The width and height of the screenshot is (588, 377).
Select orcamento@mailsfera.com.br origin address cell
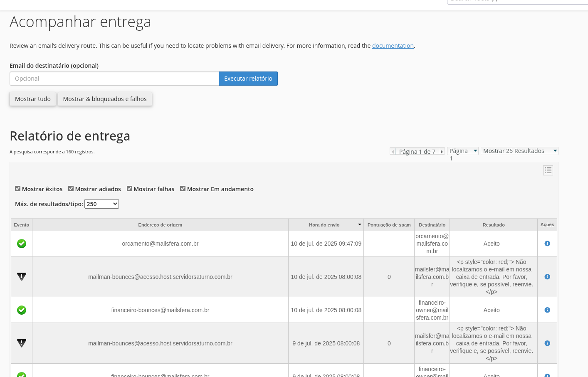160,244
